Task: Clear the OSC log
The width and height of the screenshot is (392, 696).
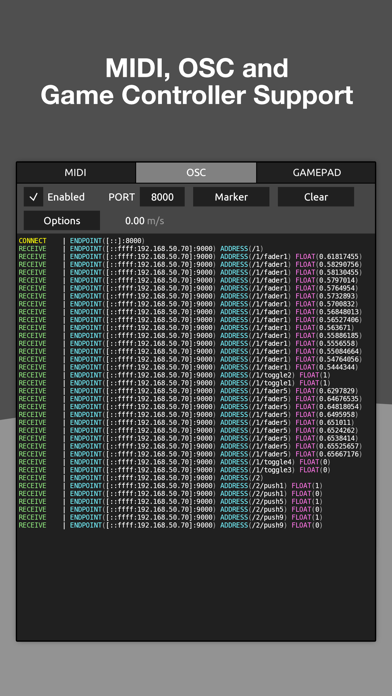Action: [316, 197]
